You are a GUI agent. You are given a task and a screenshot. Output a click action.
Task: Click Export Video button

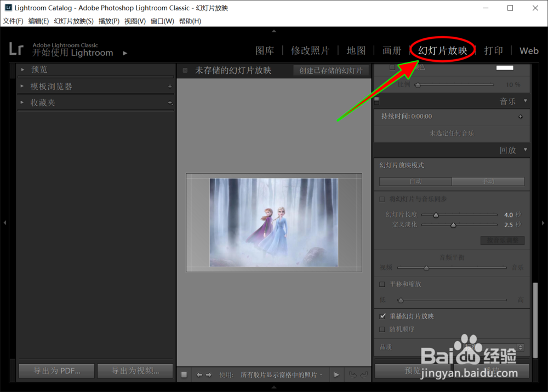[135, 371]
